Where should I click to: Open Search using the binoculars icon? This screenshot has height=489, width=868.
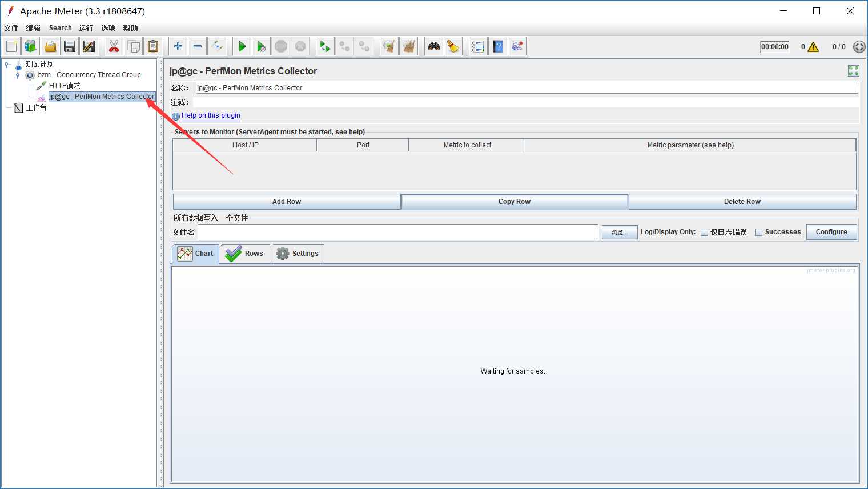pyautogui.click(x=434, y=46)
